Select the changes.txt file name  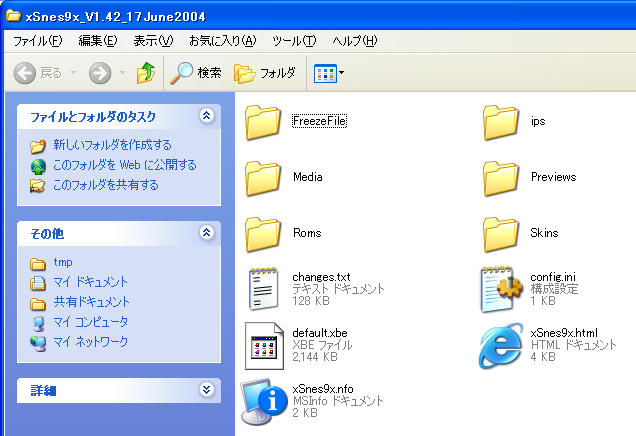pos(321,277)
